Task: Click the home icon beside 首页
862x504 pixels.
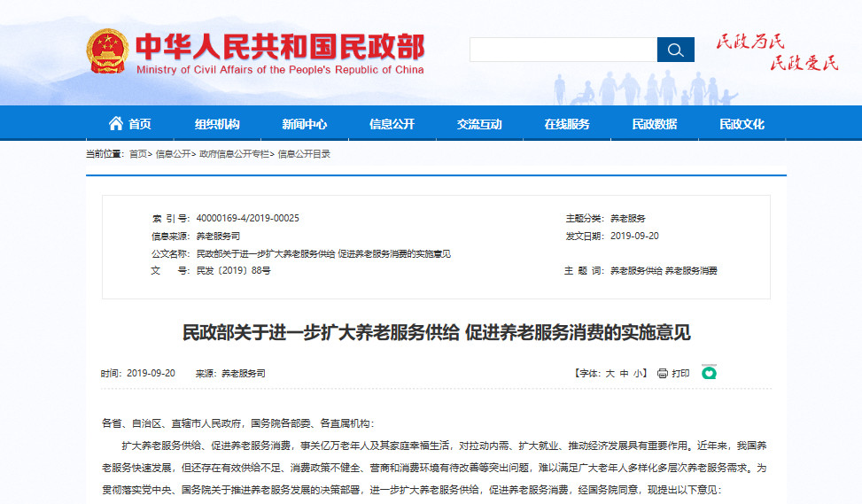Action: [x=115, y=123]
